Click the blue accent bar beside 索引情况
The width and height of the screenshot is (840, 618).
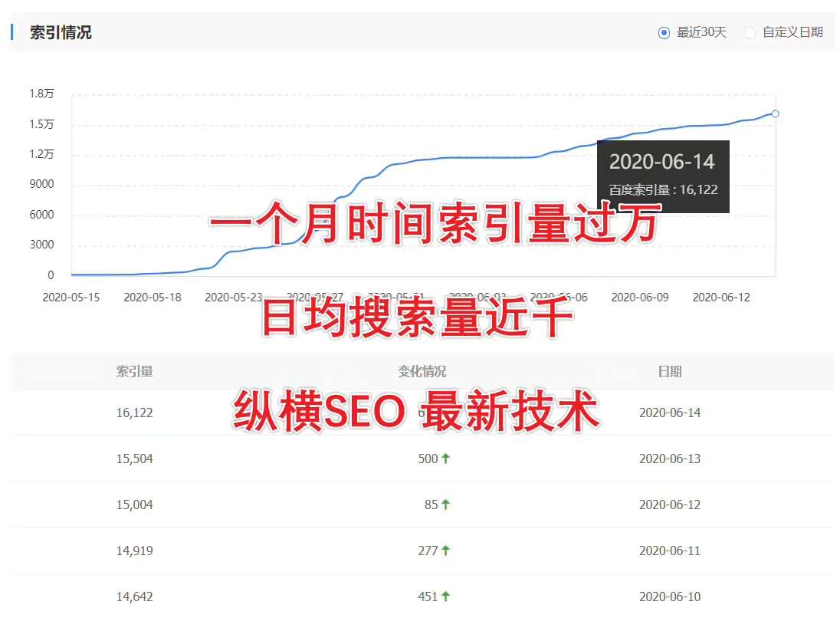click(x=11, y=31)
